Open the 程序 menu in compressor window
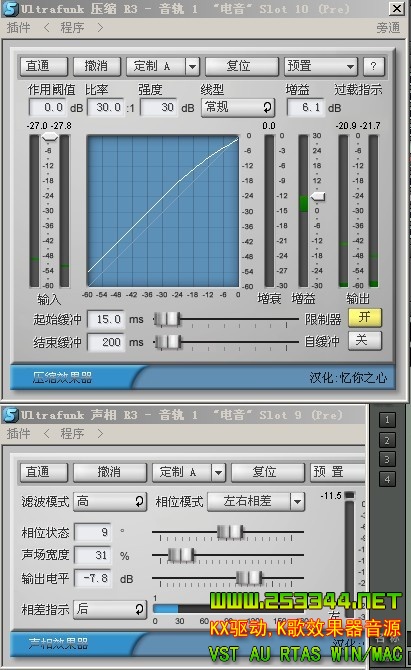Image resolution: width=411 pixels, height=670 pixels. point(73,28)
